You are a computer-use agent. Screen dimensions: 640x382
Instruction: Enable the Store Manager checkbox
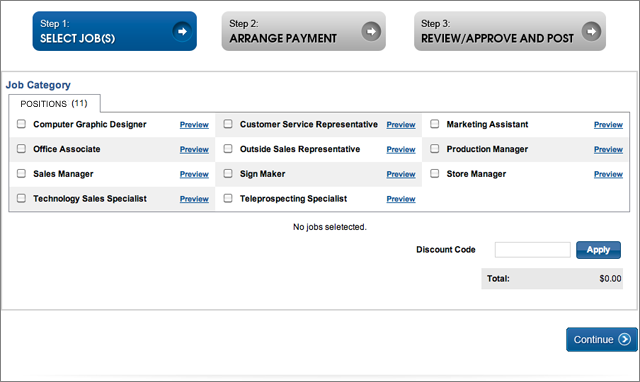coord(435,173)
